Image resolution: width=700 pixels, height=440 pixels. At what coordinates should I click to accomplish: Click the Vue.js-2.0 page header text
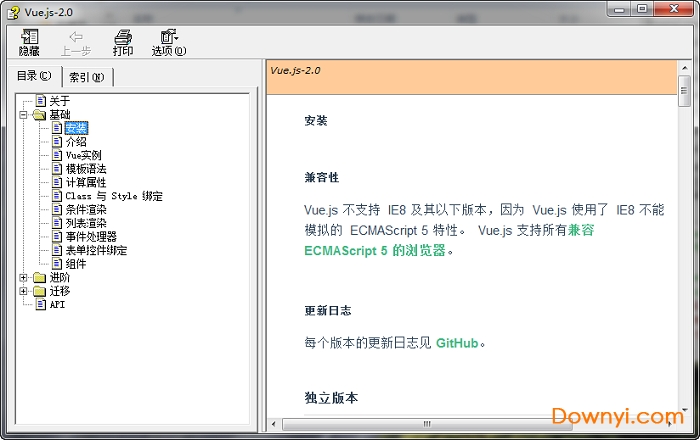[296, 71]
